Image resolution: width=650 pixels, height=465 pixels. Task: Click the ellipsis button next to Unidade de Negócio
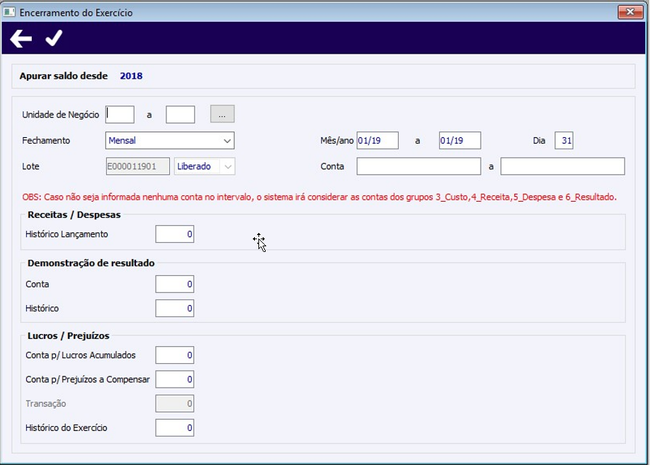(222, 114)
